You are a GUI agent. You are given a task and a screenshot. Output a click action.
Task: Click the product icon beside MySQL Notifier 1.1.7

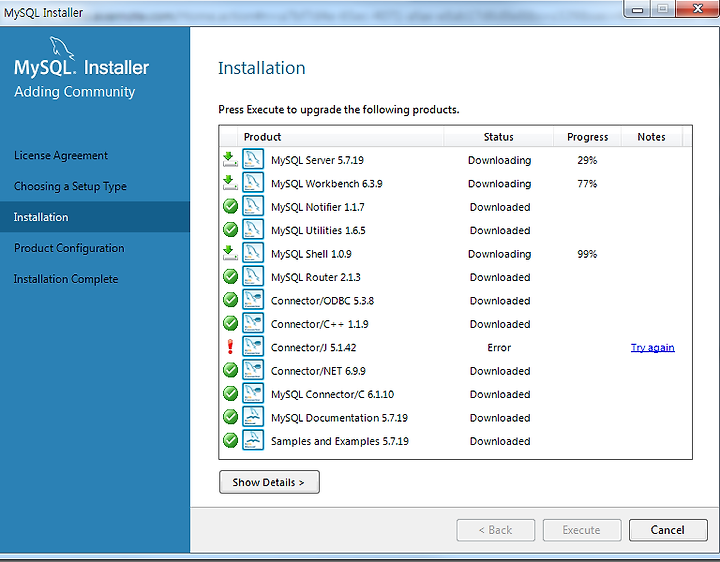click(x=253, y=207)
